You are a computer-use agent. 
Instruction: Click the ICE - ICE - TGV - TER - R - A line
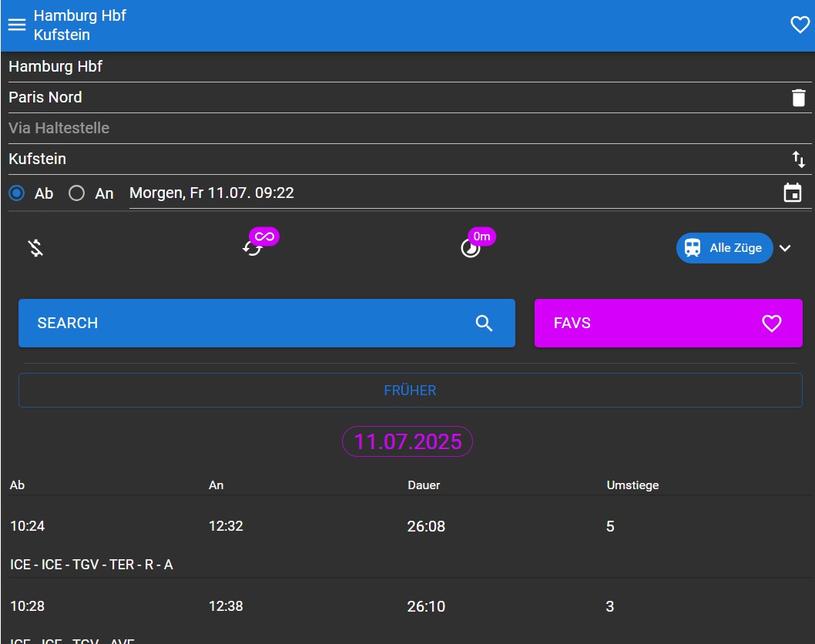pos(92,565)
